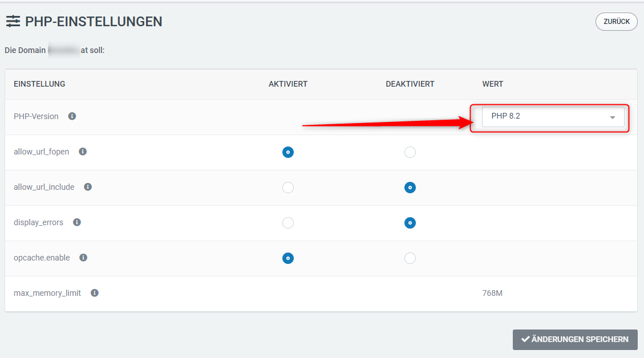Screen dimensions: 644x358
Task: Select Aktiviert for opcache.enable
Action: tap(288, 258)
